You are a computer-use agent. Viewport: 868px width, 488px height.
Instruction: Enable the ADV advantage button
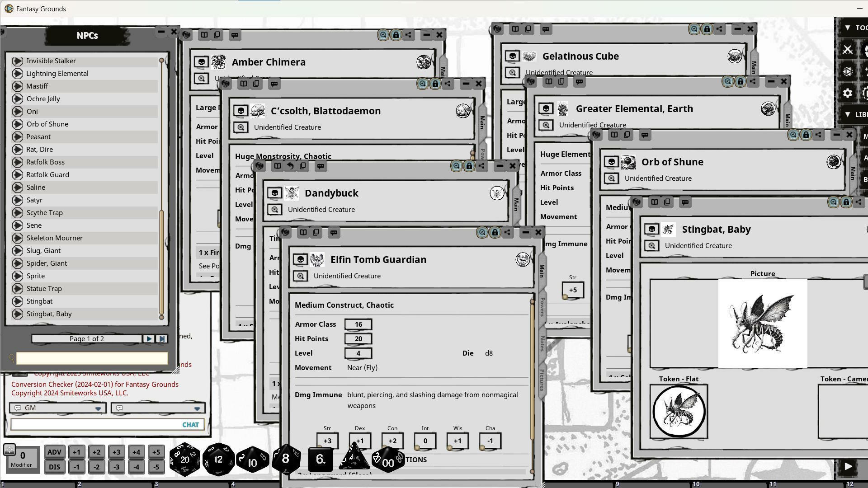54,451
